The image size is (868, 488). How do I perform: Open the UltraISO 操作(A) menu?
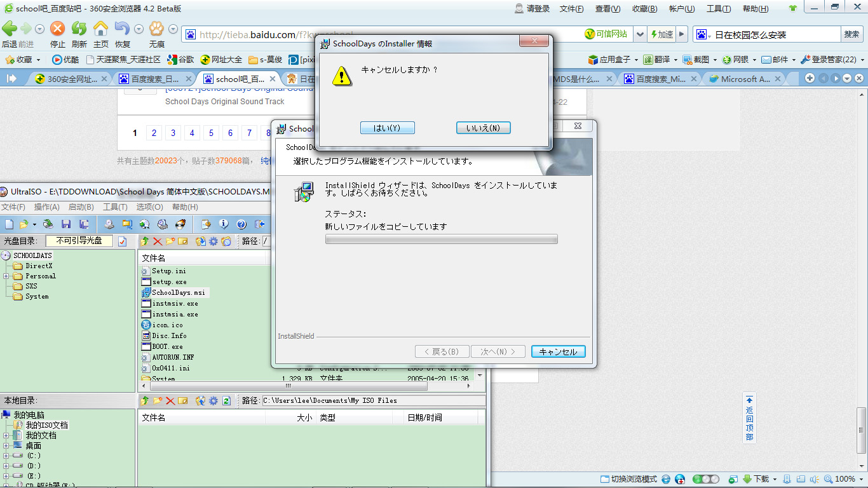[x=47, y=207]
